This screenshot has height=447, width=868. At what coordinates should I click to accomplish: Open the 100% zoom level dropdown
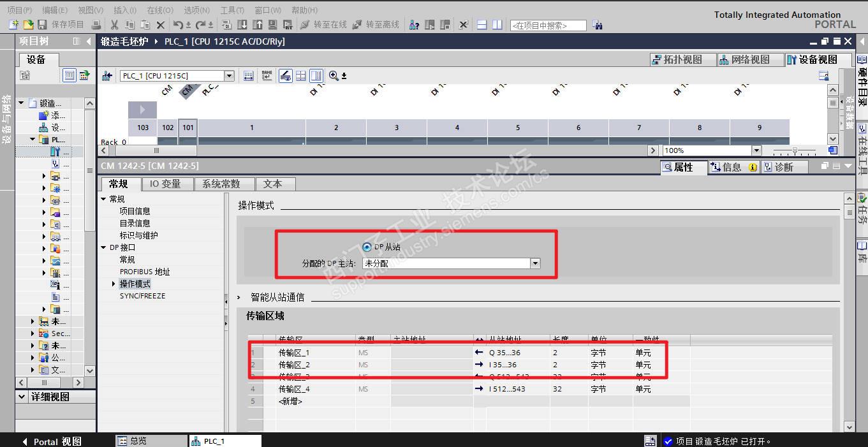point(756,150)
